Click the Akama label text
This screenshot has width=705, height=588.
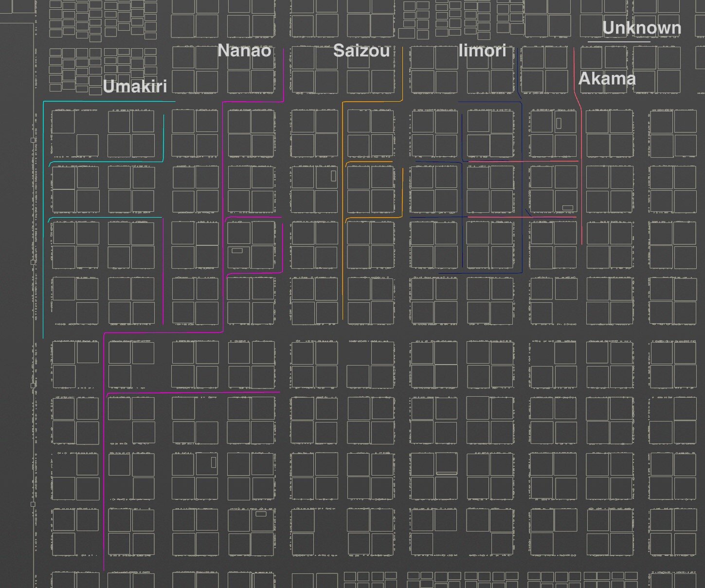tap(606, 78)
